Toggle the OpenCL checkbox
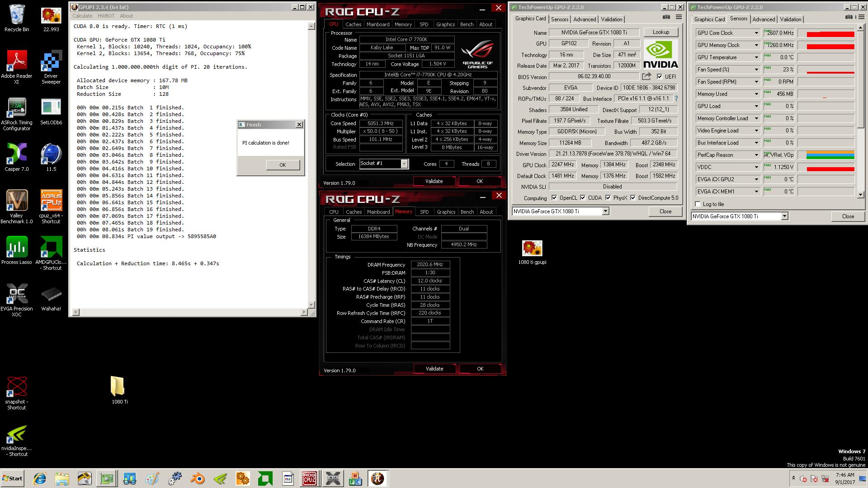868x488 pixels. 554,198
